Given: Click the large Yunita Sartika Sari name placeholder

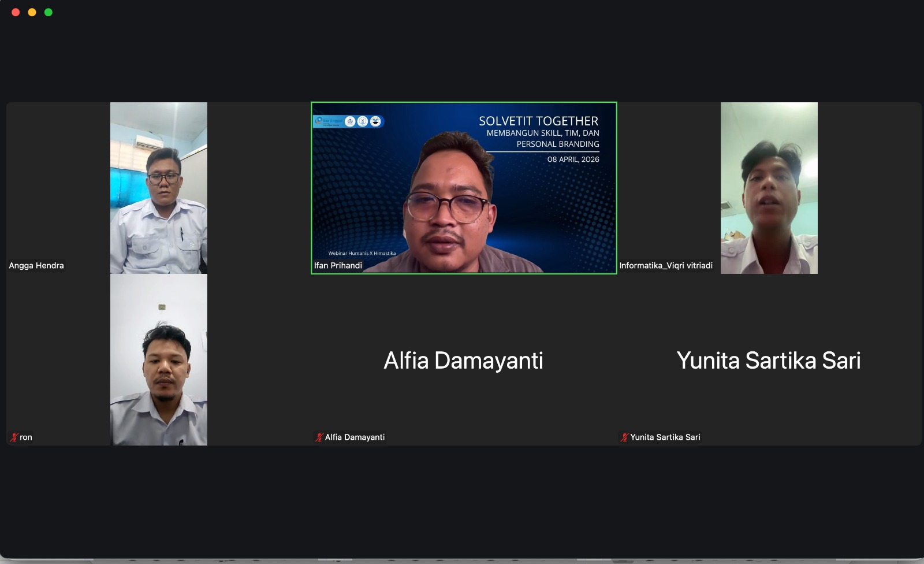Looking at the screenshot, I should tap(768, 361).
